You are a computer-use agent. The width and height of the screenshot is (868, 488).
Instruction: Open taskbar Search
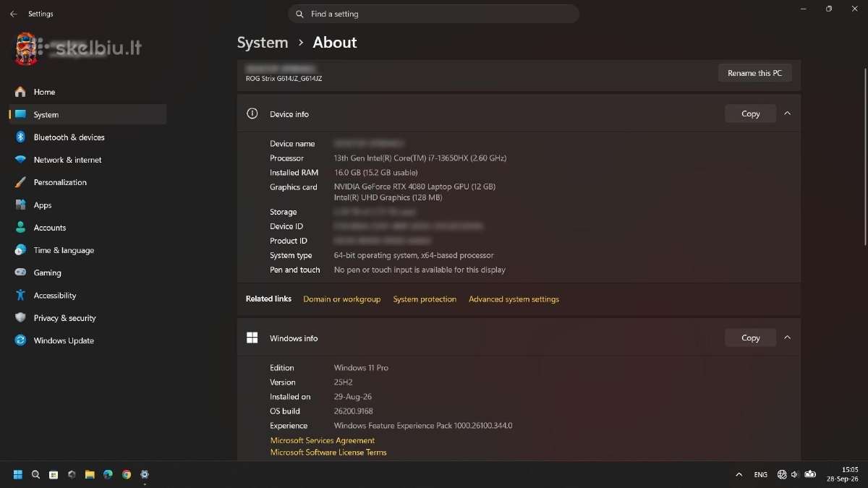click(x=35, y=475)
